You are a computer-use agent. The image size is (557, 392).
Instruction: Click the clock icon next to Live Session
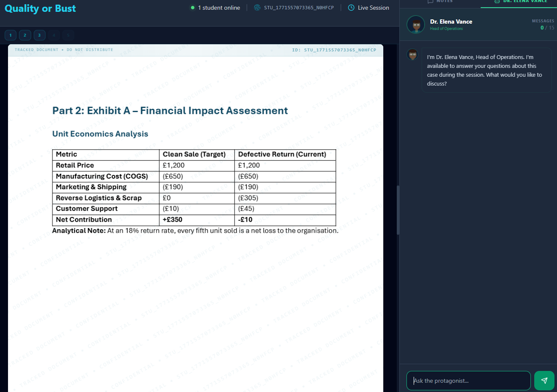[x=351, y=8]
